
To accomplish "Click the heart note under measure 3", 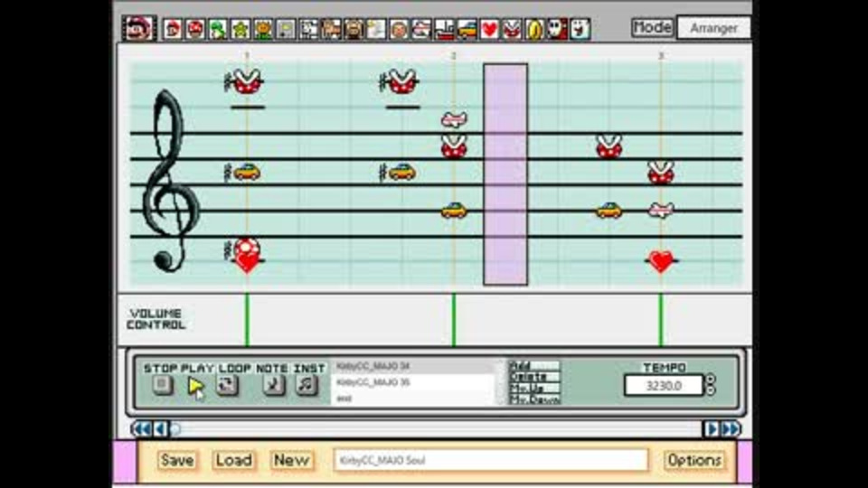I will (x=661, y=261).
